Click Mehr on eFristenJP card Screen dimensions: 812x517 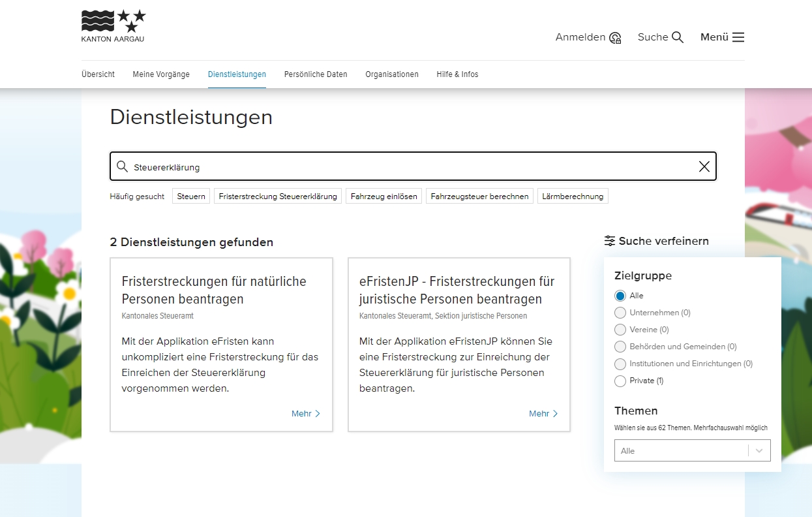click(x=539, y=413)
